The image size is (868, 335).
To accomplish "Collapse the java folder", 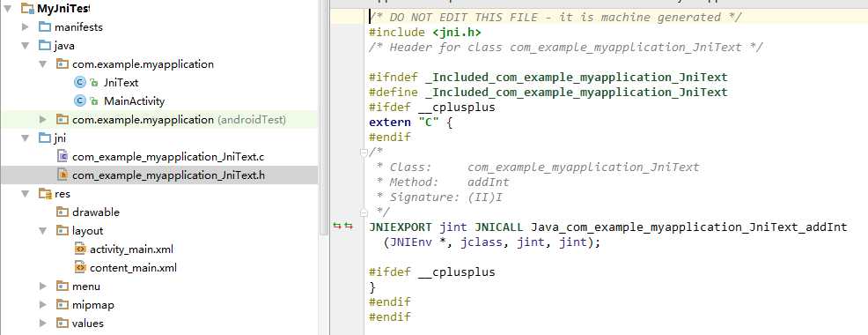I will click(25, 46).
